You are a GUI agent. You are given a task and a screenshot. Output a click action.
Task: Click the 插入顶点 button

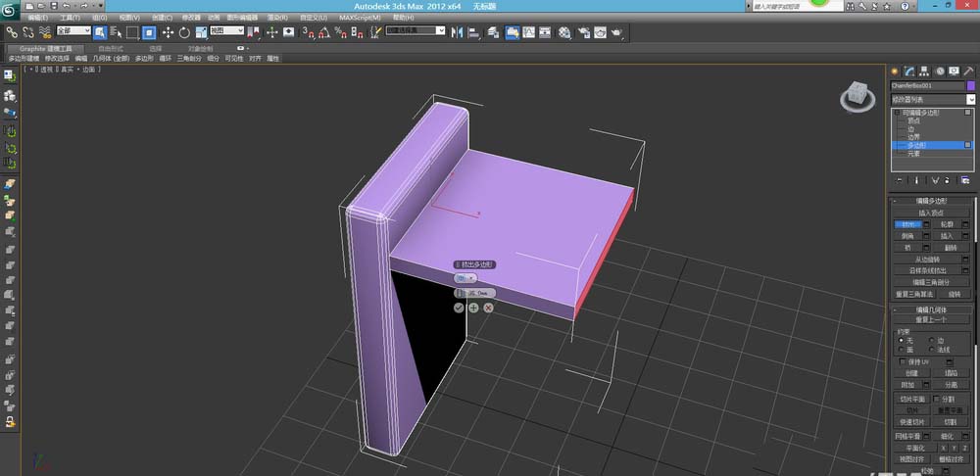click(x=931, y=213)
